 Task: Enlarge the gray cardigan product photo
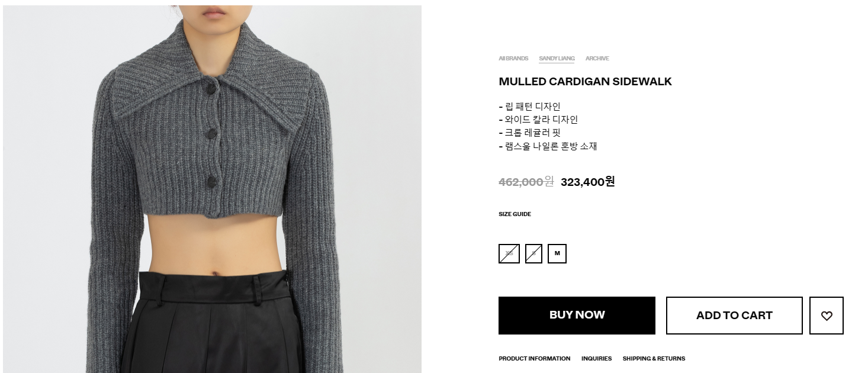[212, 189]
